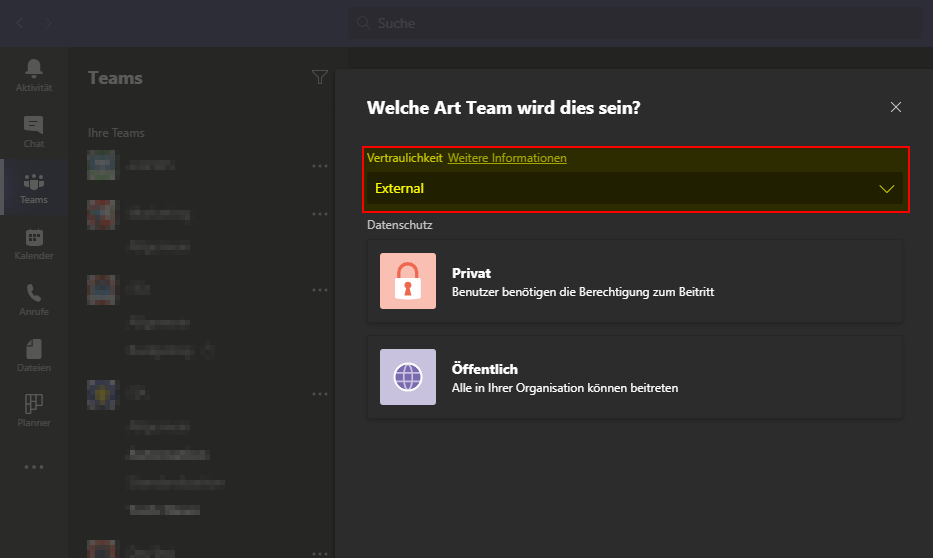The height and width of the screenshot is (558, 933).
Task: Select the Teams sidebar icon
Action: (x=34, y=181)
